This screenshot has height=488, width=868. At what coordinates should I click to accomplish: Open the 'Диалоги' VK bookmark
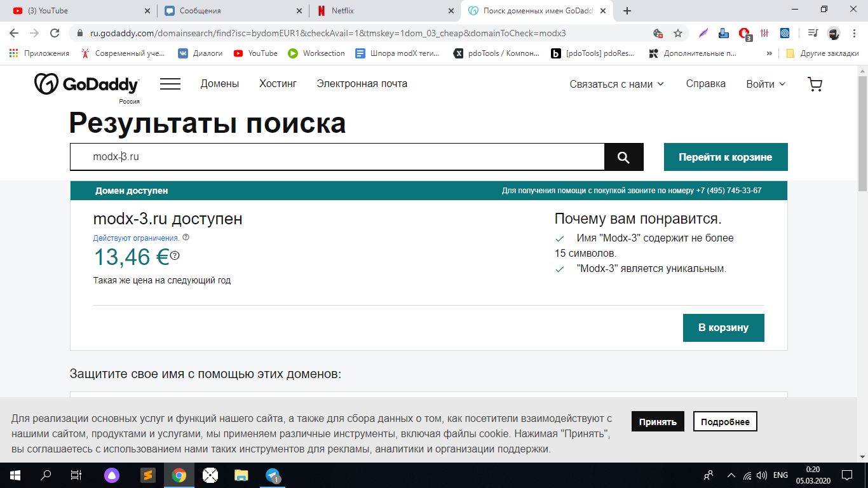tap(200, 53)
